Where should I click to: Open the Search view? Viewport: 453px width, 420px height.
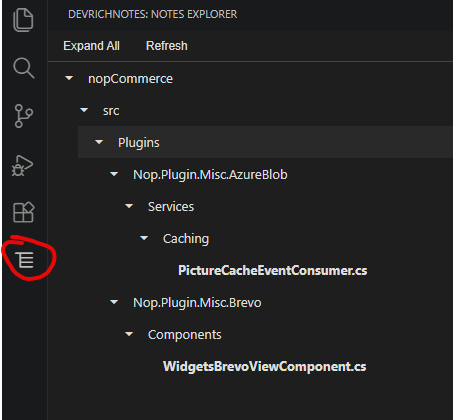[x=23, y=68]
